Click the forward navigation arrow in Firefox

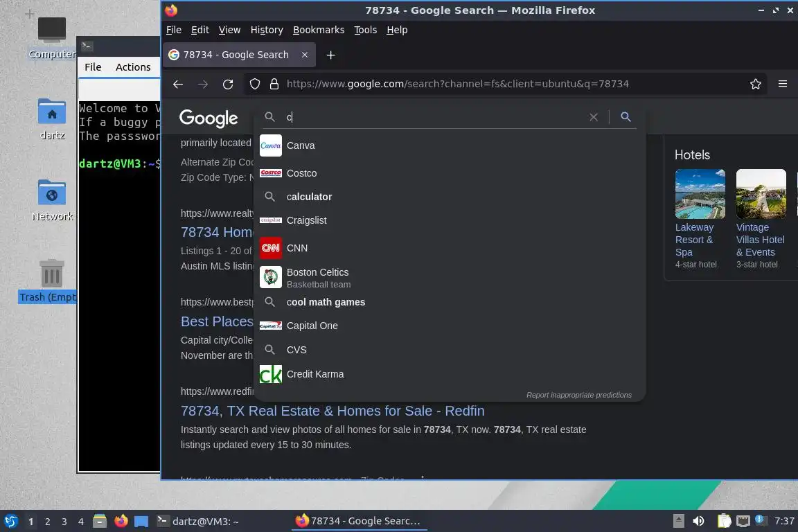coord(202,84)
